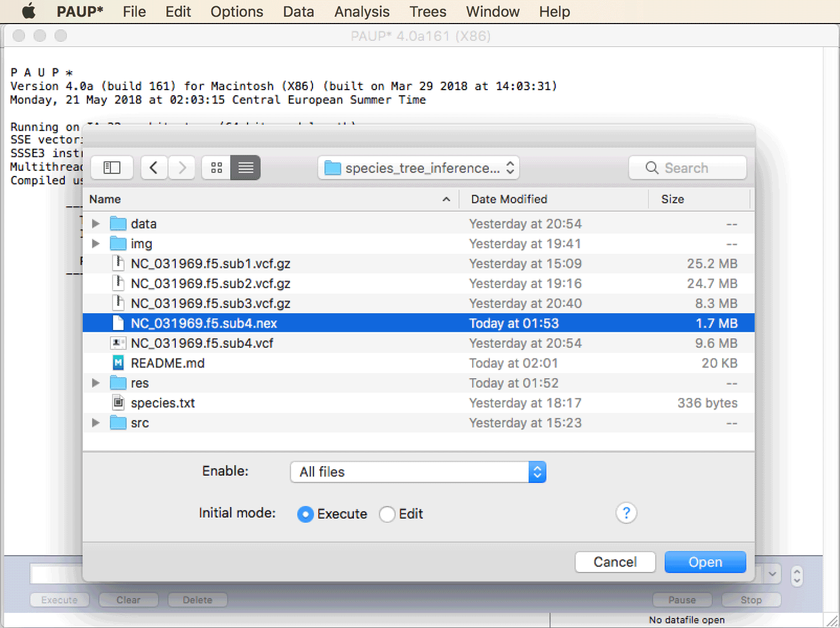
Task: Open the Data menu
Action: click(x=298, y=11)
